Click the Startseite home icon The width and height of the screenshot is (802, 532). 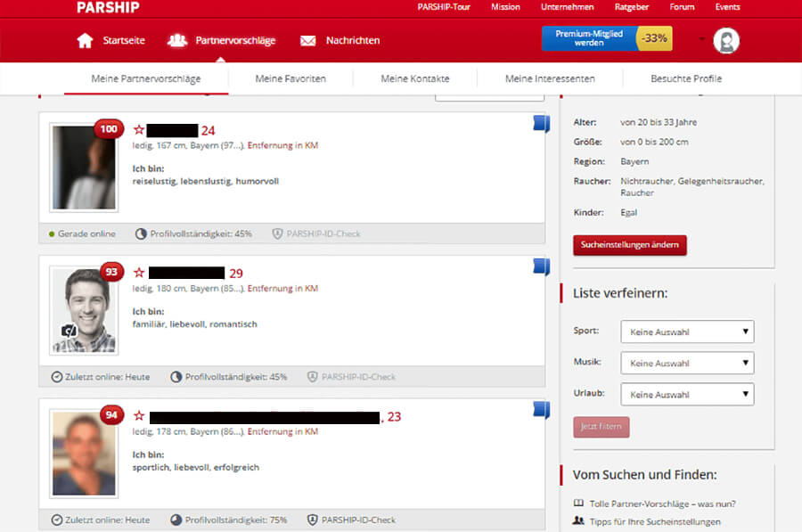[85, 40]
